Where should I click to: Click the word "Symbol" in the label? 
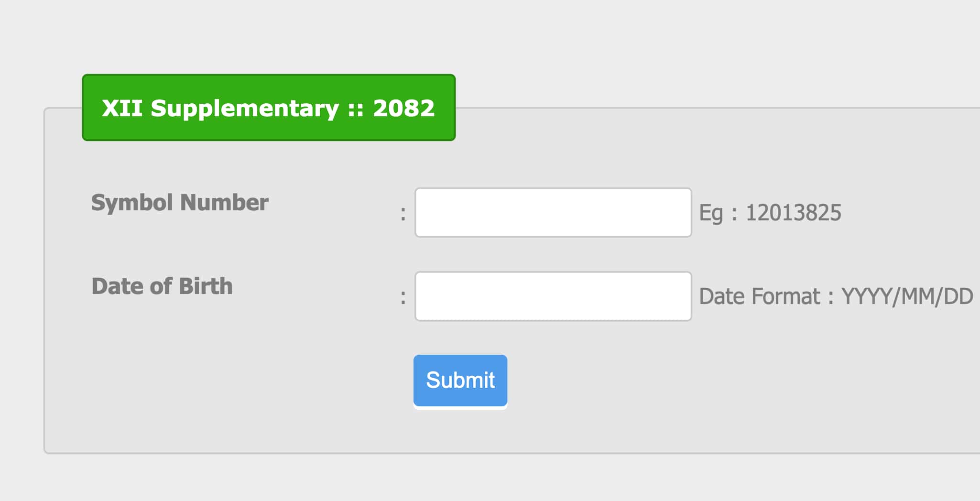132,203
